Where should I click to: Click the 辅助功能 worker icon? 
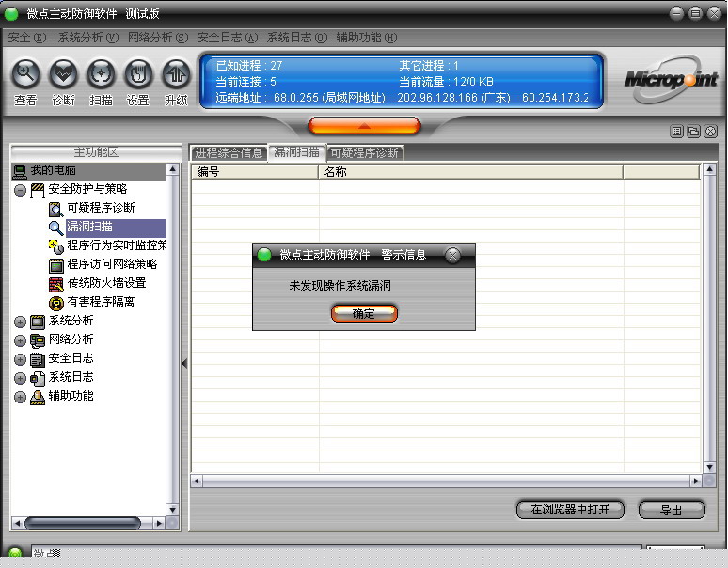coord(38,397)
